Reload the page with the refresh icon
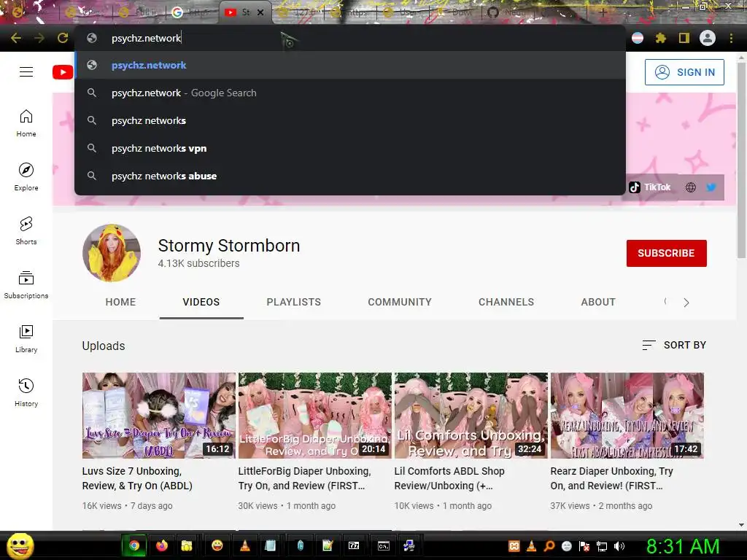Screen dimensions: 747x560 63,38
